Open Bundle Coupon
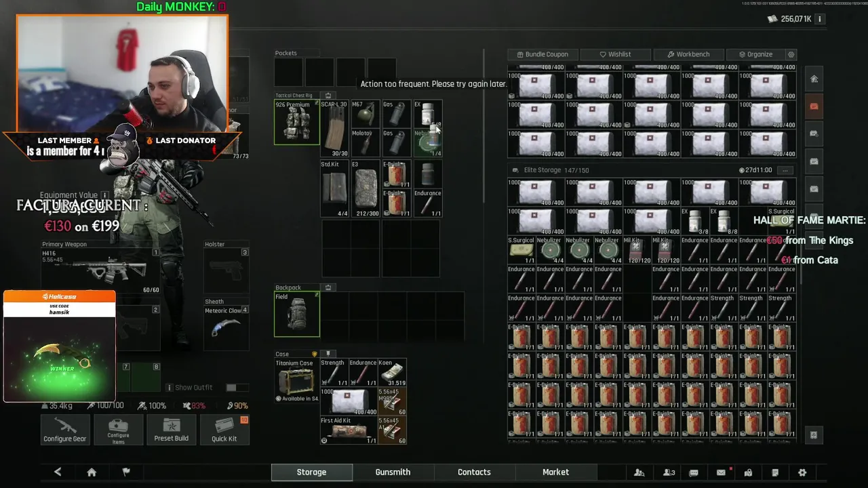Screen dimensions: 868x488 [542, 54]
